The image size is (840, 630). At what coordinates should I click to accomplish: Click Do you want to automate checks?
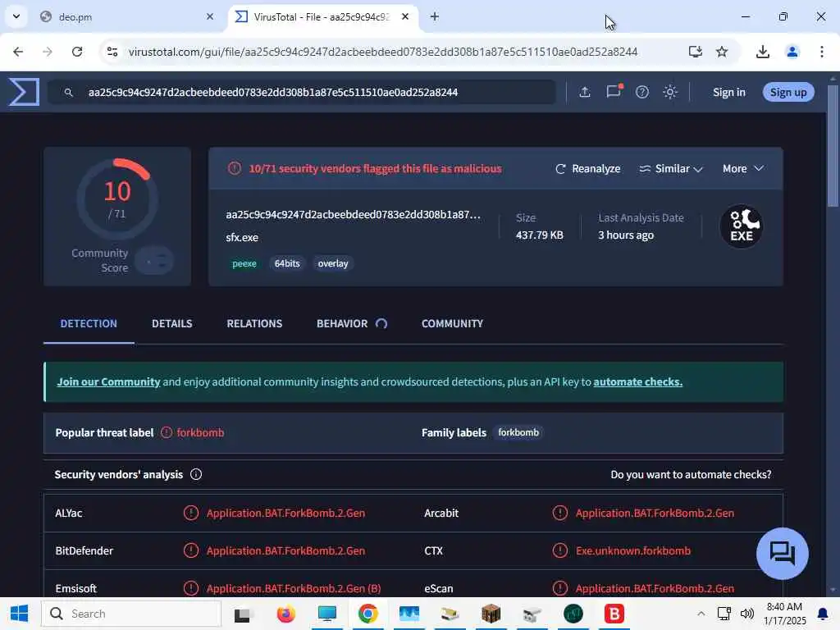click(691, 474)
